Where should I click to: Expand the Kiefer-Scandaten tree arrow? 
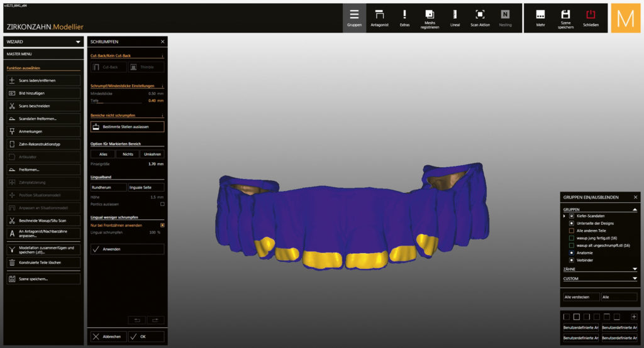564,216
